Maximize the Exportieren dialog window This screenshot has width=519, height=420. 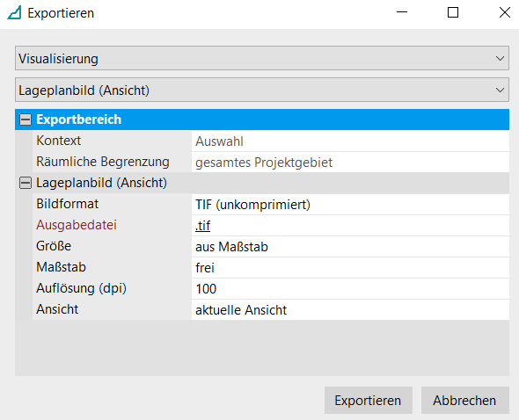coord(453,13)
